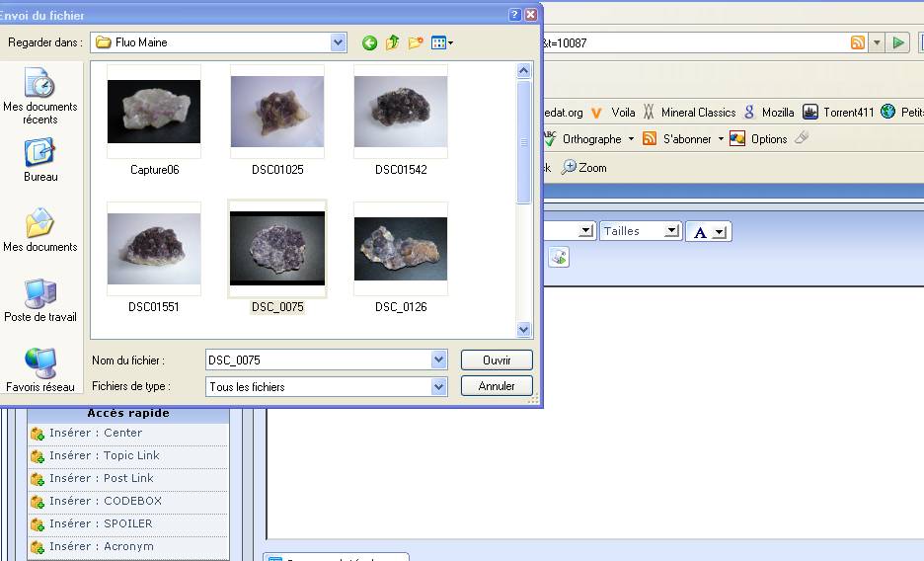Viewport: 924px width, 561px height.
Task: Open Mes documents récents in the sidebar
Action: click(x=40, y=96)
